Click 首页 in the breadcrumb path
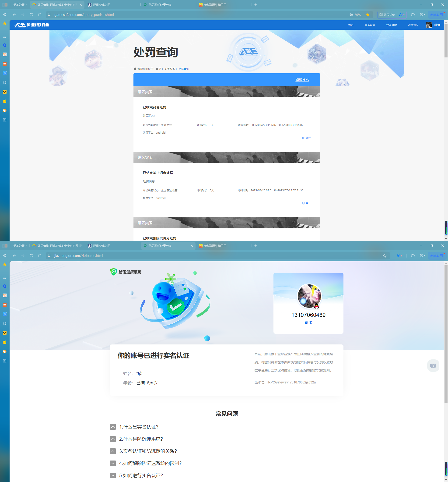This screenshot has height=482, width=448. coord(158,69)
